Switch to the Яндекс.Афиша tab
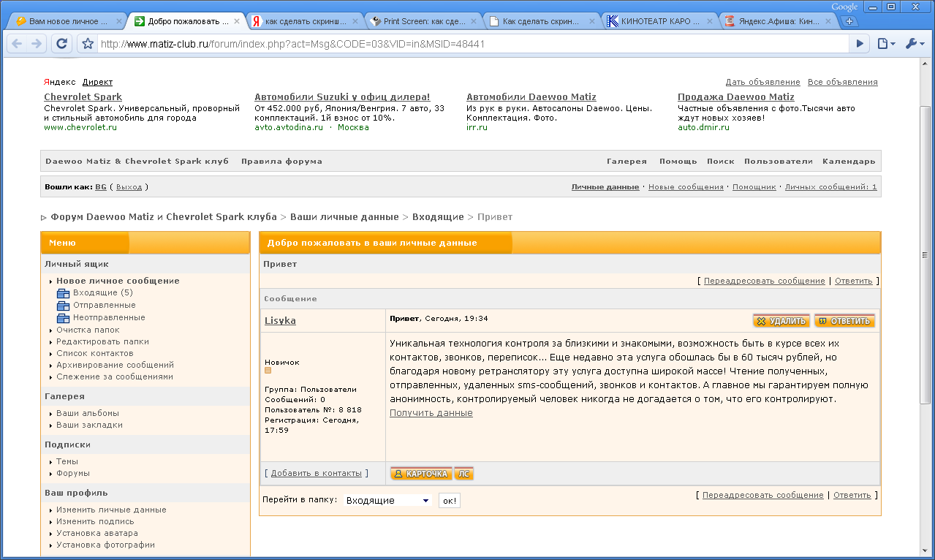The width and height of the screenshot is (935, 560). tap(775, 21)
